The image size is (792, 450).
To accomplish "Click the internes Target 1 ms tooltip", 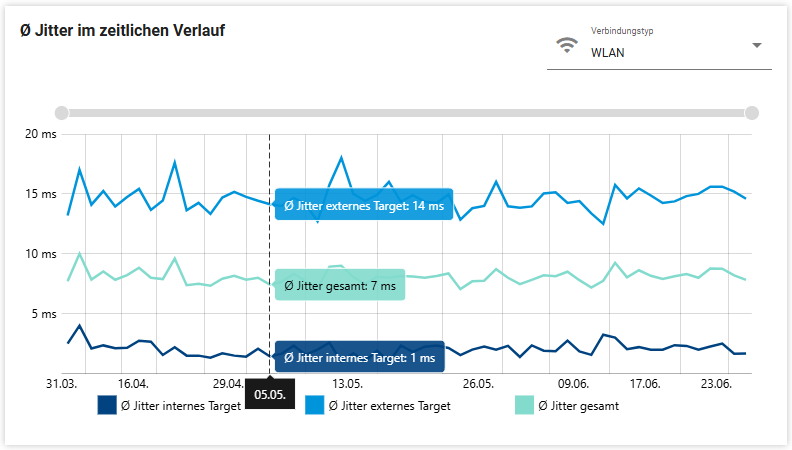I will (359, 357).
